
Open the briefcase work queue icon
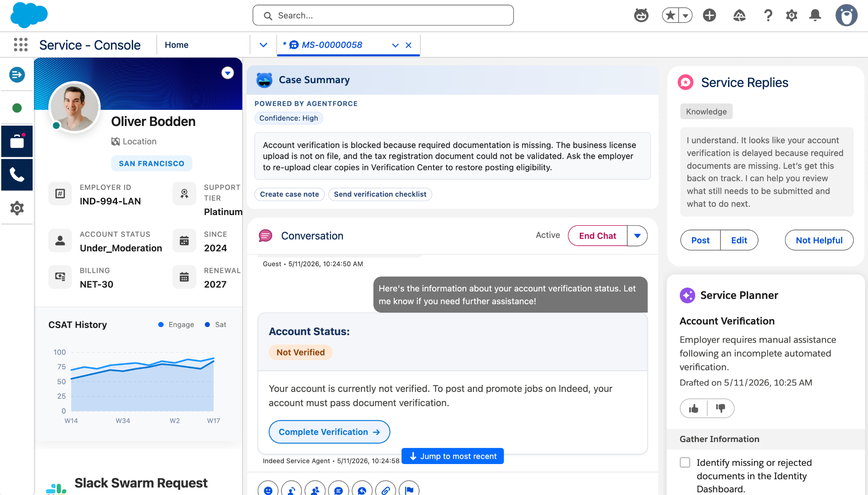click(17, 141)
